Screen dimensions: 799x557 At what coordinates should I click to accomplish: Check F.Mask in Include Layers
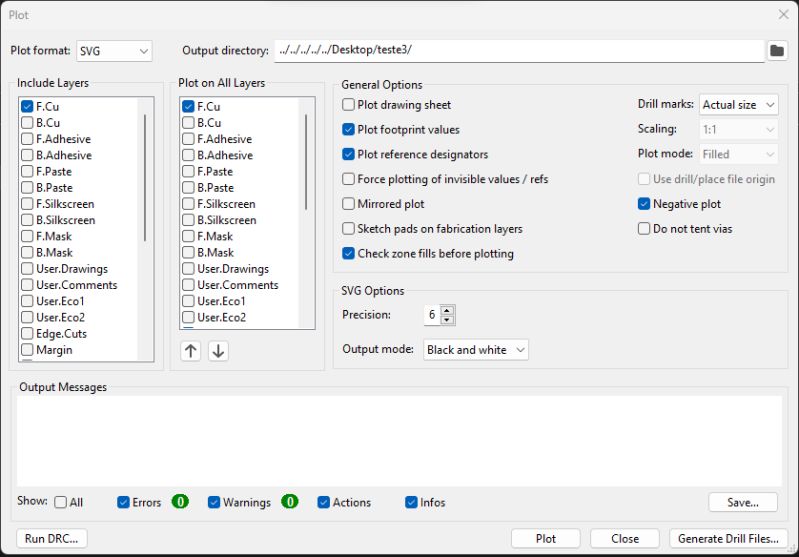coord(27,236)
